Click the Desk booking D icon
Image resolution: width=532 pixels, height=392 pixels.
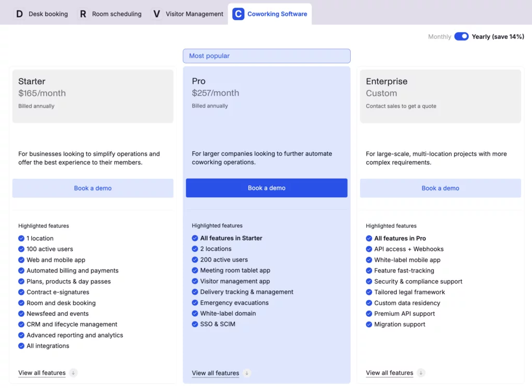tap(20, 14)
